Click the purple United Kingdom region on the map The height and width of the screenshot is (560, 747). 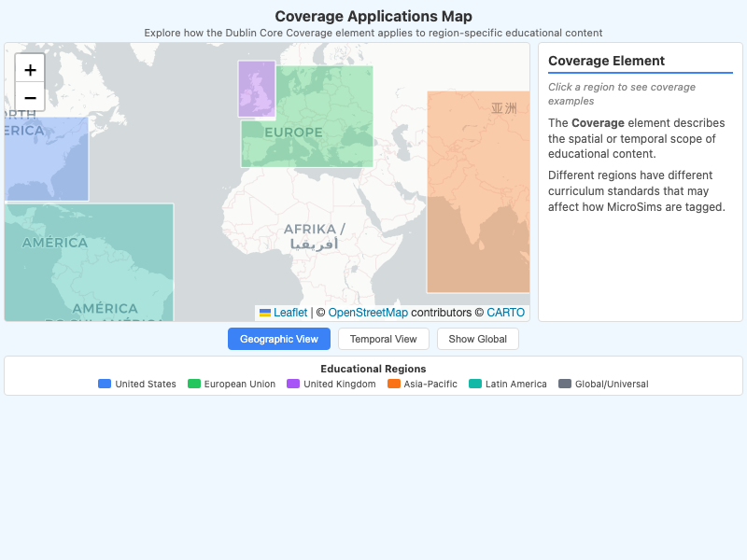click(256, 89)
